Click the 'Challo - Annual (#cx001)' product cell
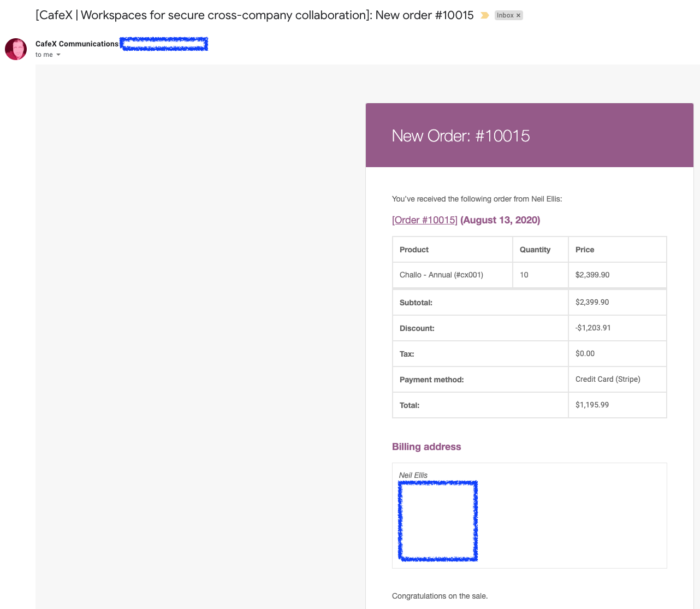The image size is (700, 609). click(453, 275)
